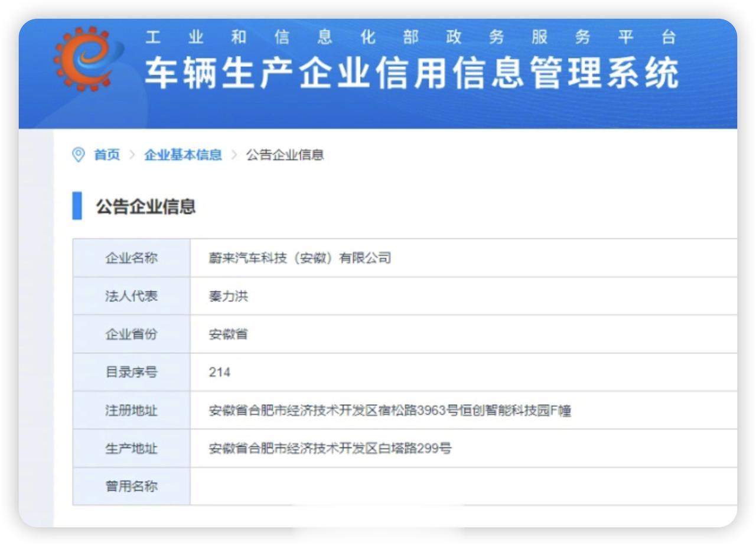Select company name 蔚来汽车科技（安徽）有限公司
756x546 pixels.
(x=300, y=258)
